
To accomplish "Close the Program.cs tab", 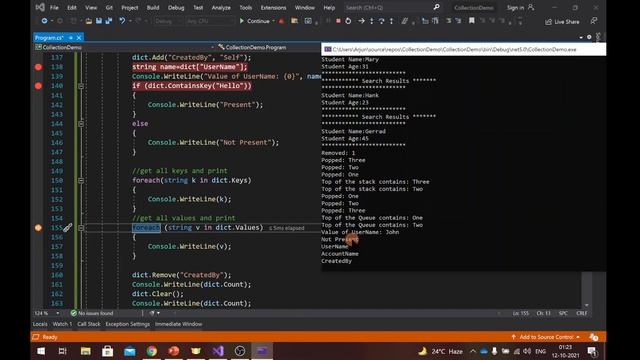I will (x=79, y=38).
